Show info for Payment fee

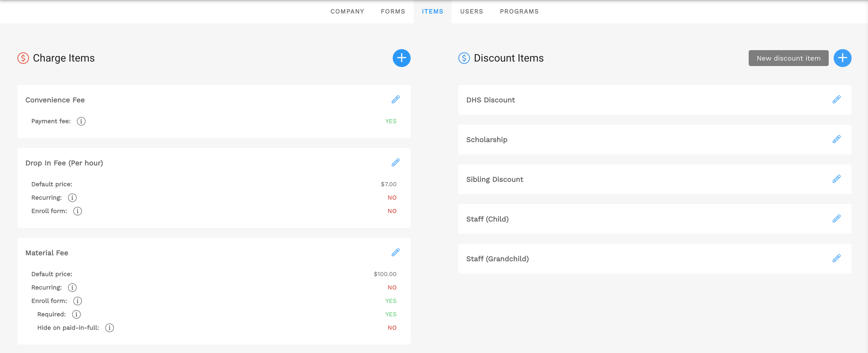(81, 121)
